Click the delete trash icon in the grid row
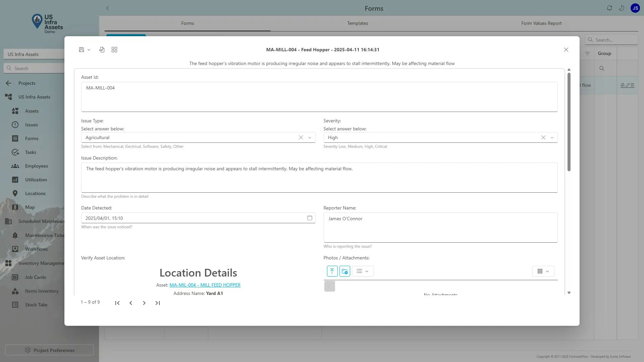The image size is (644, 362). pyautogui.click(x=632, y=85)
